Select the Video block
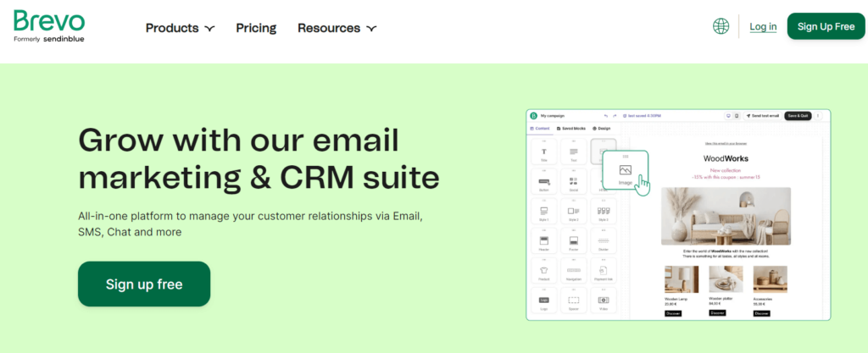 point(604,301)
